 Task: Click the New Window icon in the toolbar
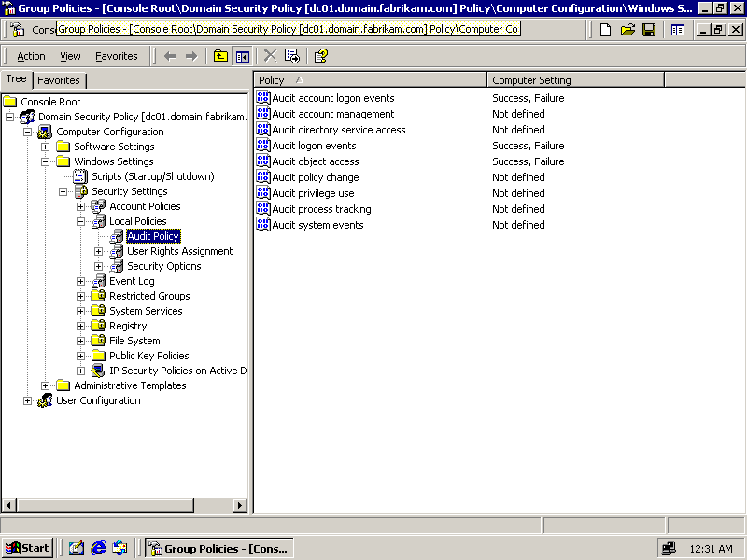pyautogui.click(x=678, y=30)
